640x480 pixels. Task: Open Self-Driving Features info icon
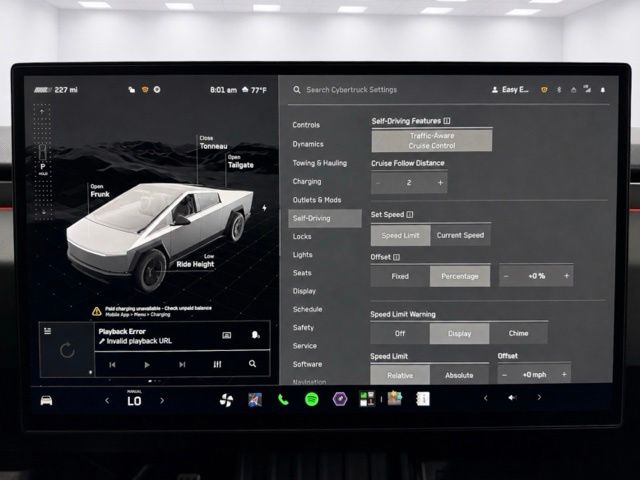pos(447,121)
